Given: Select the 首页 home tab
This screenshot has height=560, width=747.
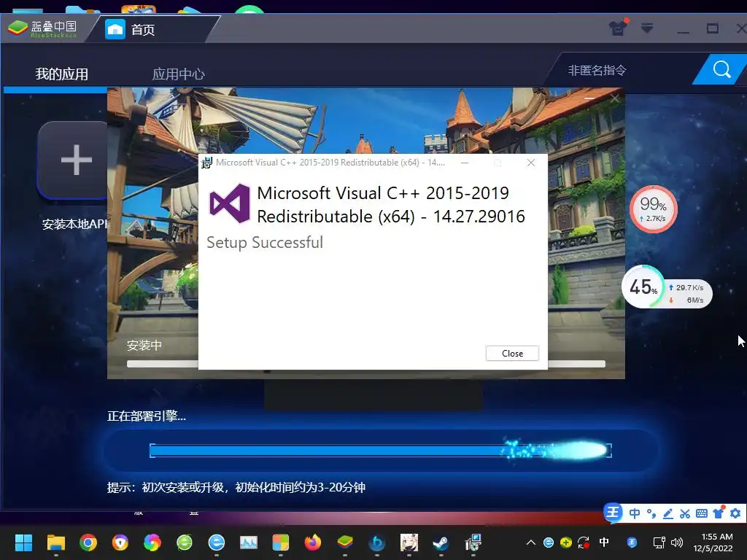Looking at the screenshot, I should coord(143,29).
